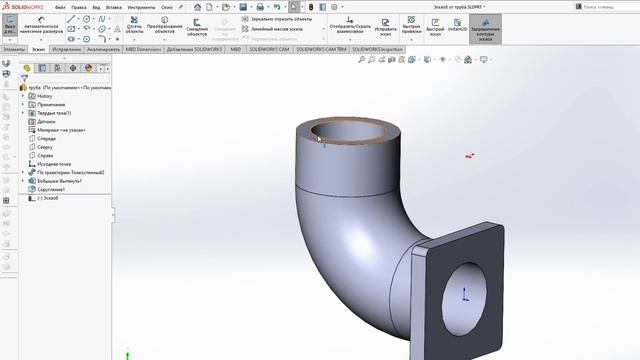The image size is (640, 360).
Task: Click Convert Entities (Преобразование объектов) tool
Action: pyautogui.click(x=164, y=25)
